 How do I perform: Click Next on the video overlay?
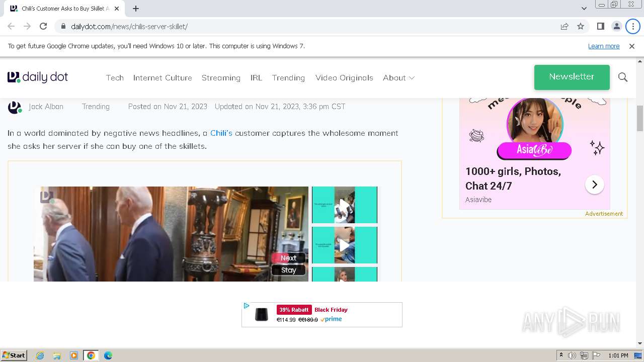tap(288, 258)
